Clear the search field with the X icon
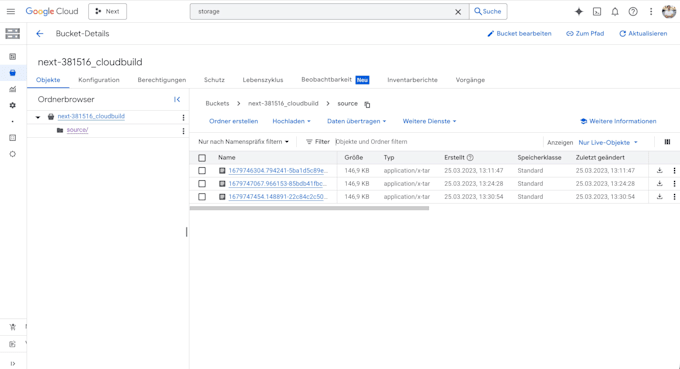This screenshot has height=369, width=680. (x=458, y=12)
